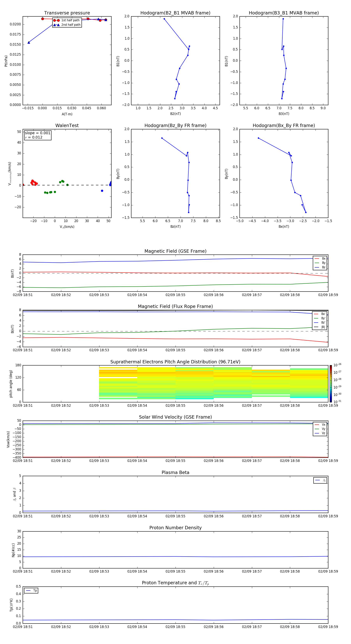Click the 'Solar Wind Velocity (GSE Frame)' title
Image resolution: width=351 pixels, height=644 pixels.
(x=175, y=417)
